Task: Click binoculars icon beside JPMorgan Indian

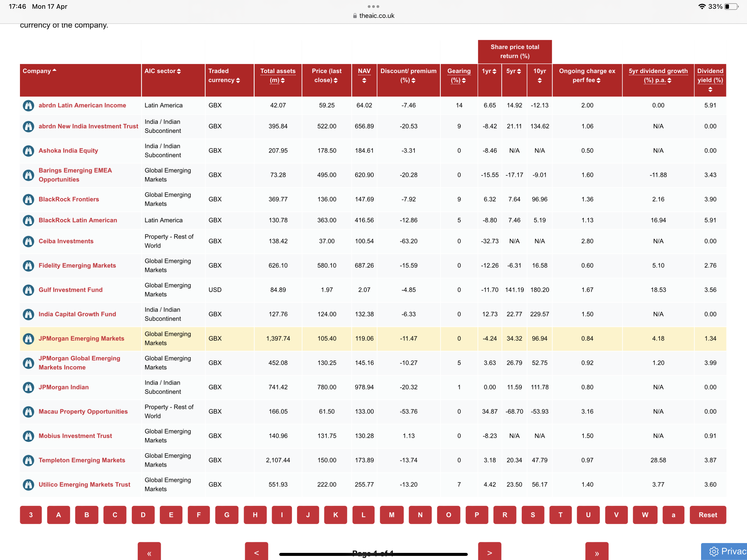Action: pyautogui.click(x=28, y=387)
